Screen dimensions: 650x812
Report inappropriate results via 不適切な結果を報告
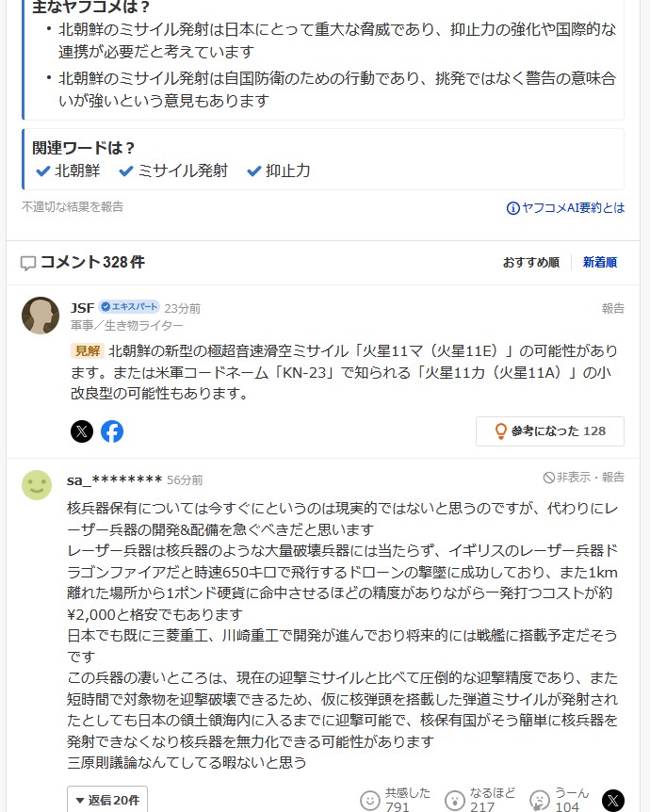[73, 206]
